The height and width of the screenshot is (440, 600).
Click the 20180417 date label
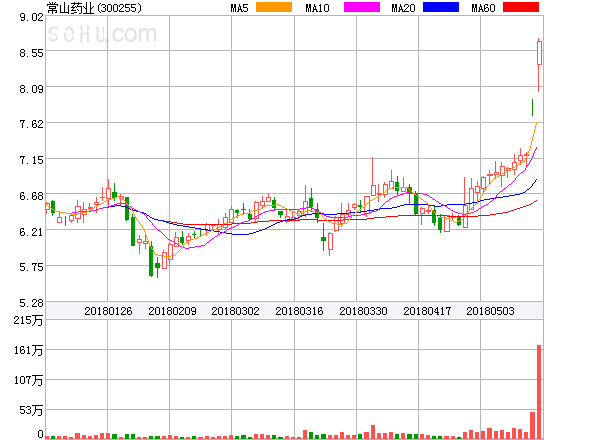tap(427, 311)
